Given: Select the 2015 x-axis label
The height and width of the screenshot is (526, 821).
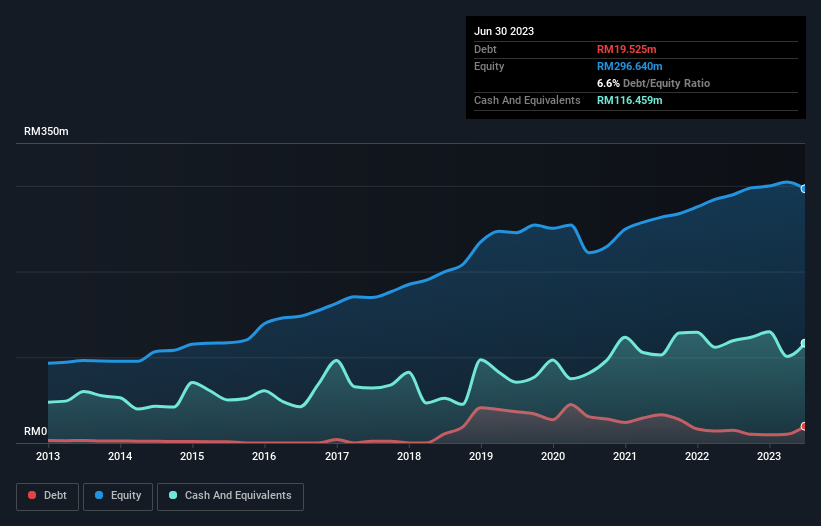Looking at the screenshot, I should tap(192, 456).
